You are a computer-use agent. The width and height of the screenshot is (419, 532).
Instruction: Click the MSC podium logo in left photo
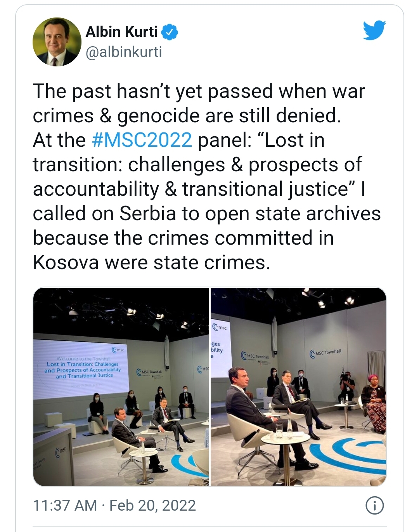click(x=61, y=451)
